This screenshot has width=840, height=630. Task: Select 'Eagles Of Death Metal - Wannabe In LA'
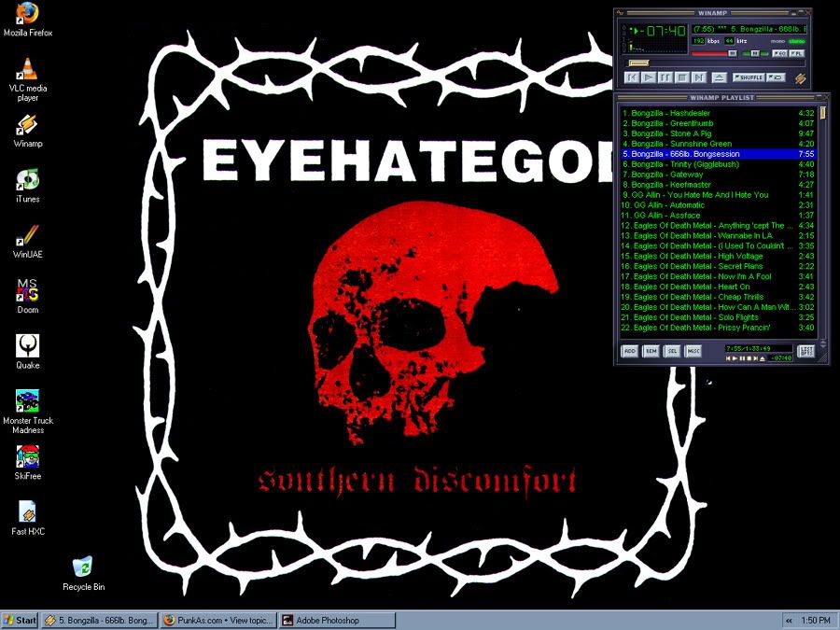pos(718,235)
